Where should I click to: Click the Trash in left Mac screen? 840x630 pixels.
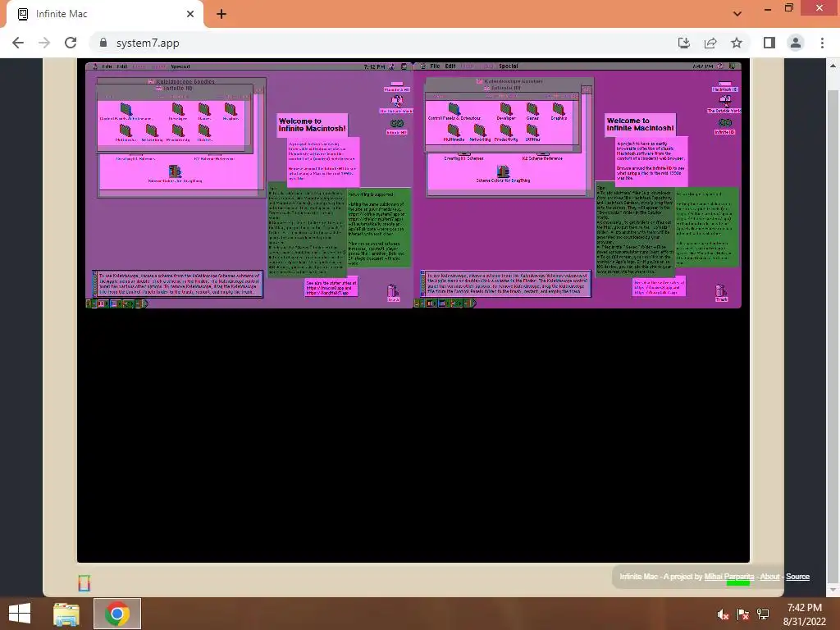(393, 293)
